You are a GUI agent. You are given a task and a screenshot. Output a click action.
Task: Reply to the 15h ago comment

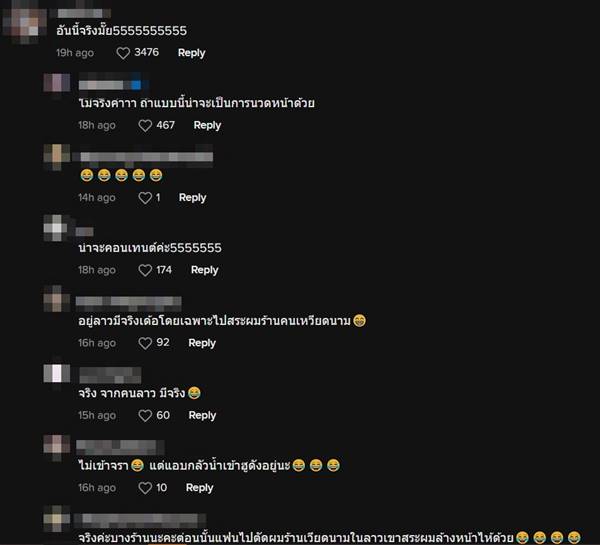click(x=202, y=415)
